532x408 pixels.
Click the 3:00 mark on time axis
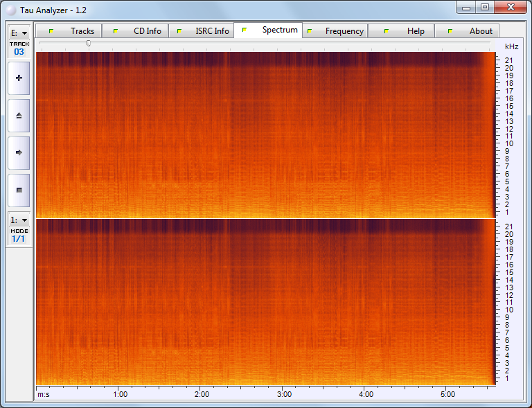point(284,394)
